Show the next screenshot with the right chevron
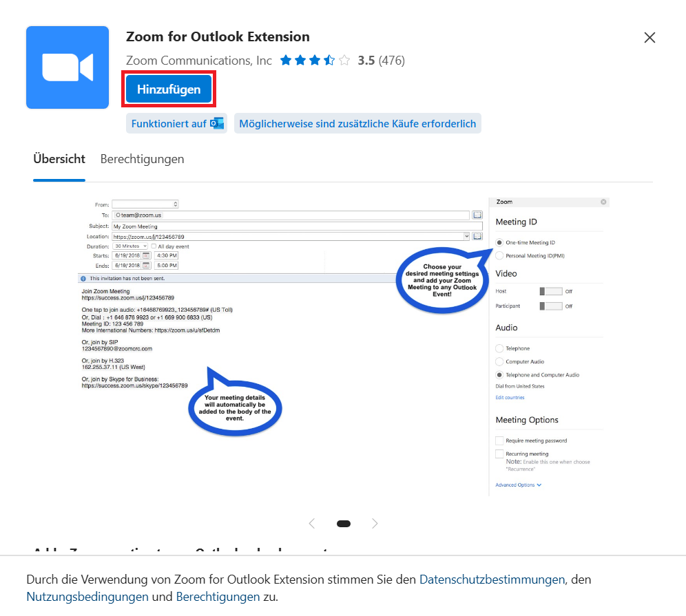The width and height of the screenshot is (686, 616). coord(375,523)
